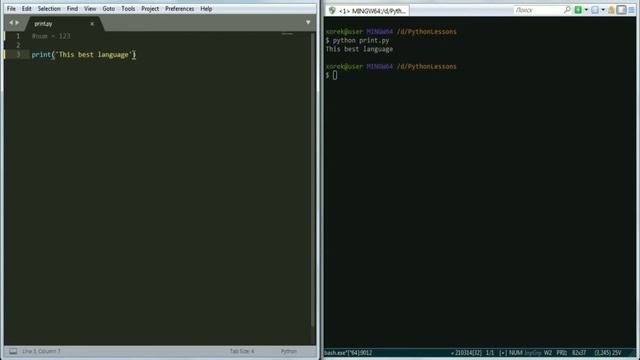The height and width of the screenshot is (360, 640).
Task: Click the 'python print.py' command line
Action: (x=361, y=40)
